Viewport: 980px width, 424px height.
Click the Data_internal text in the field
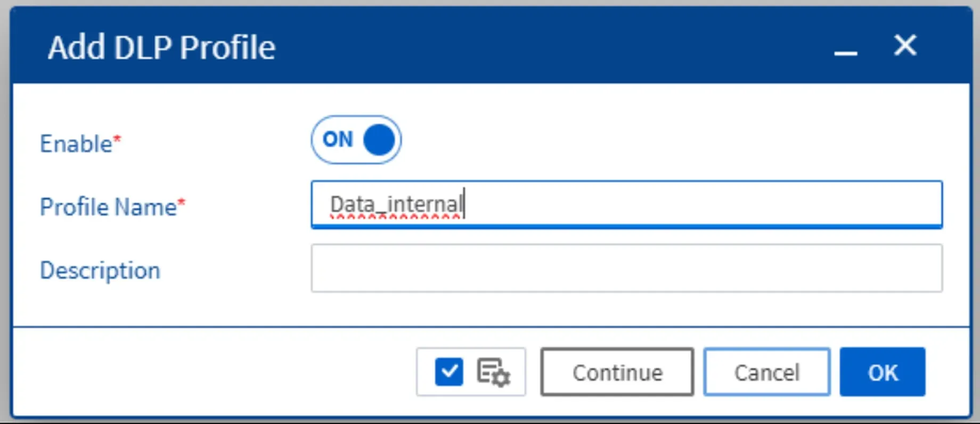396,205
